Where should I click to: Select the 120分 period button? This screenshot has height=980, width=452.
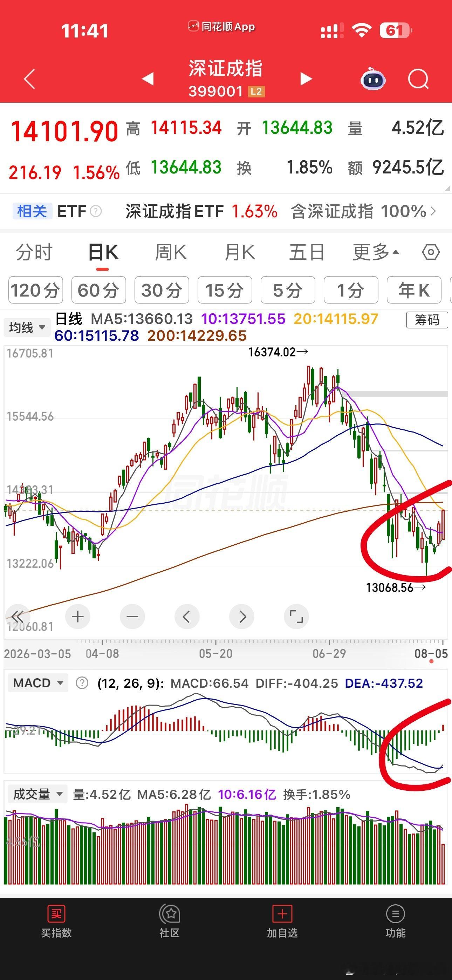[x=35, y=290]
